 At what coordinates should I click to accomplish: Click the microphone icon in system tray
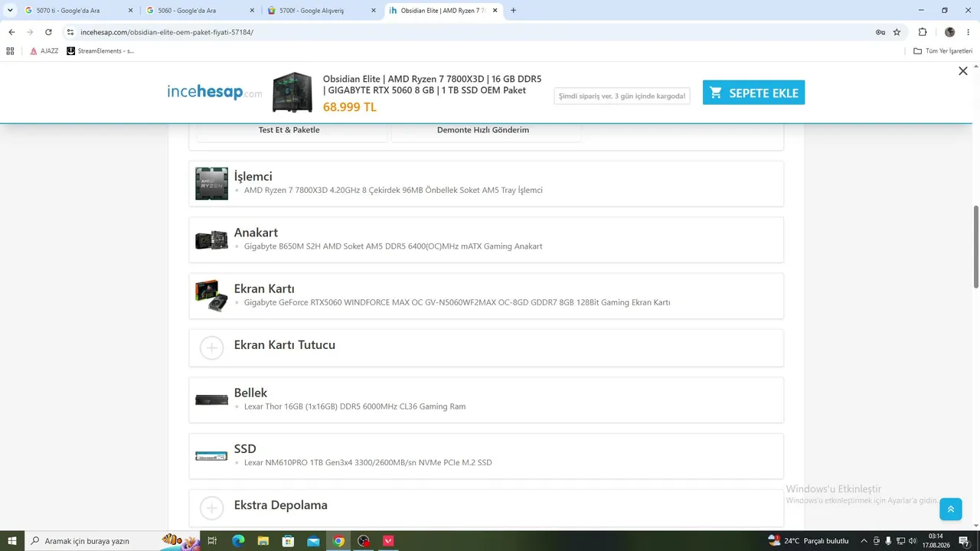click(x=888, y=541)
